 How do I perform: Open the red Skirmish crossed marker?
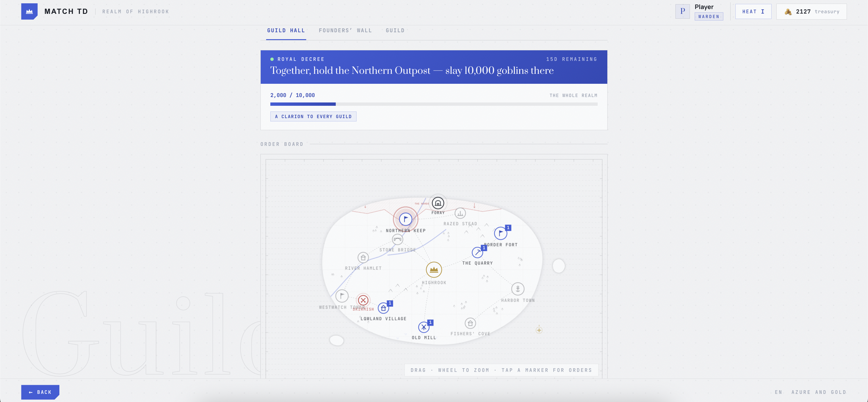(x=363, y=300)
